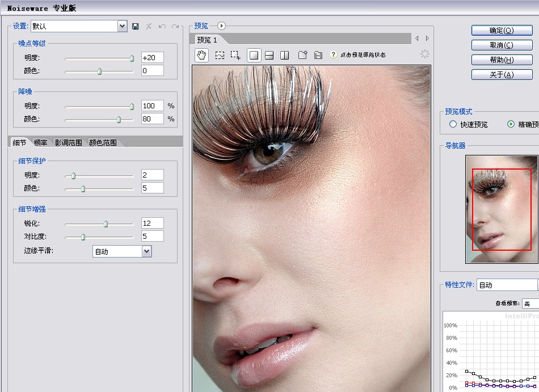This screenshot has width=539, height=392.
Task: Open the 特性文件 combo box
Action: click(x=507, y=285)
